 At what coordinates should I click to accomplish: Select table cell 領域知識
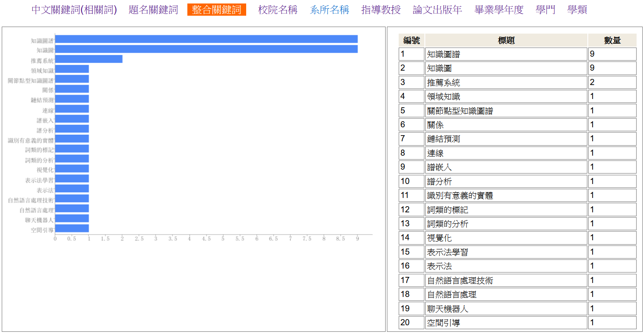(506, 96)
